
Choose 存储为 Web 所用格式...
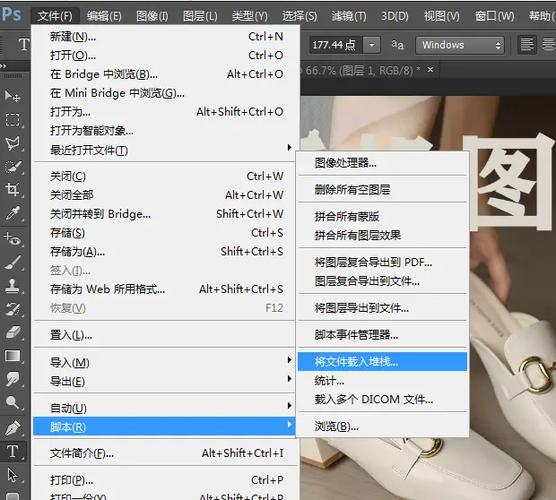(164, 289)
